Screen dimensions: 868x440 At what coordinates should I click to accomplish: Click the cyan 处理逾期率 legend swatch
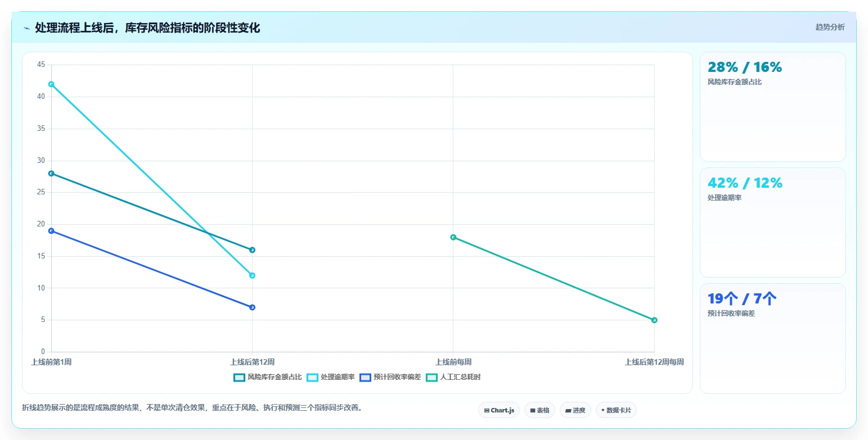click(x=312, y=377)
